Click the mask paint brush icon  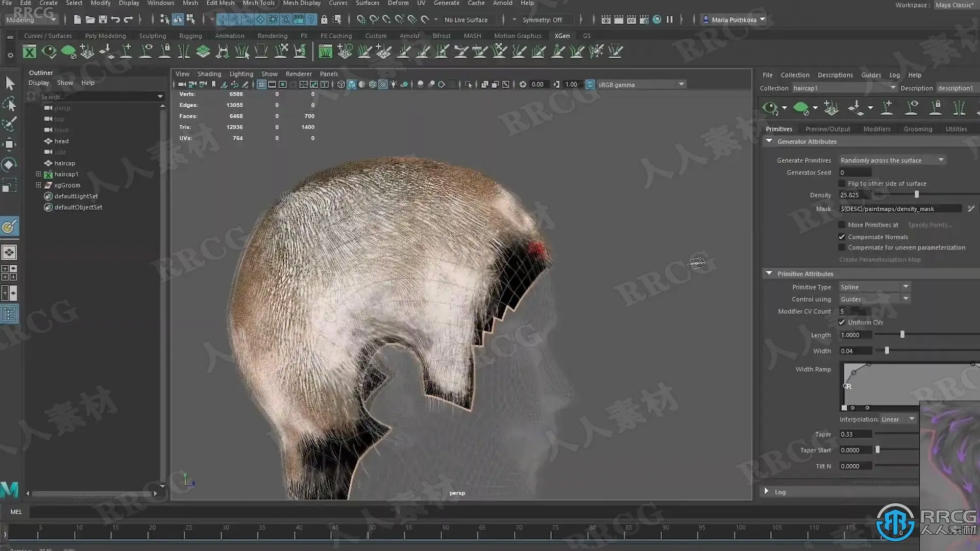pos(971,208)
